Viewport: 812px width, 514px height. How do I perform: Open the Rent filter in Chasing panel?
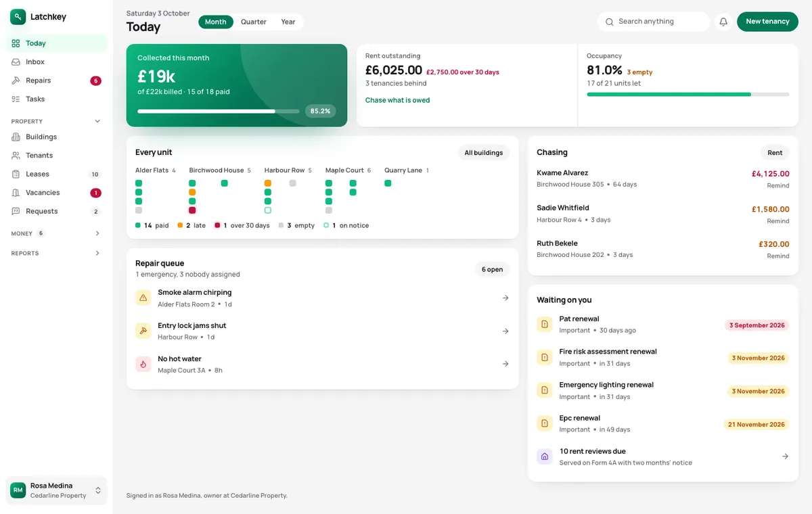(775, 153)
